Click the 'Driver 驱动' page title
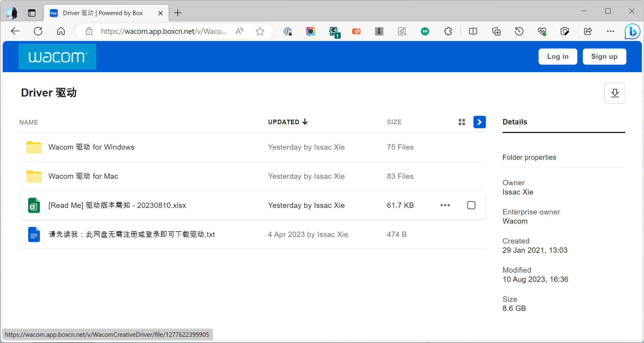Viewport: 644px width, 343px height. click(x=49, y=93)
